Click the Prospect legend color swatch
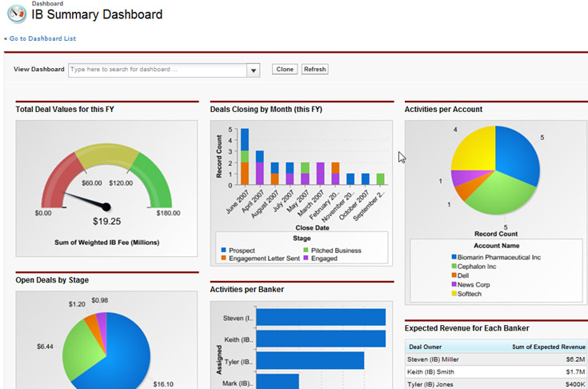The width and height of the screenshot is (588, 389). pyautogui.click(x=223, y=251)
